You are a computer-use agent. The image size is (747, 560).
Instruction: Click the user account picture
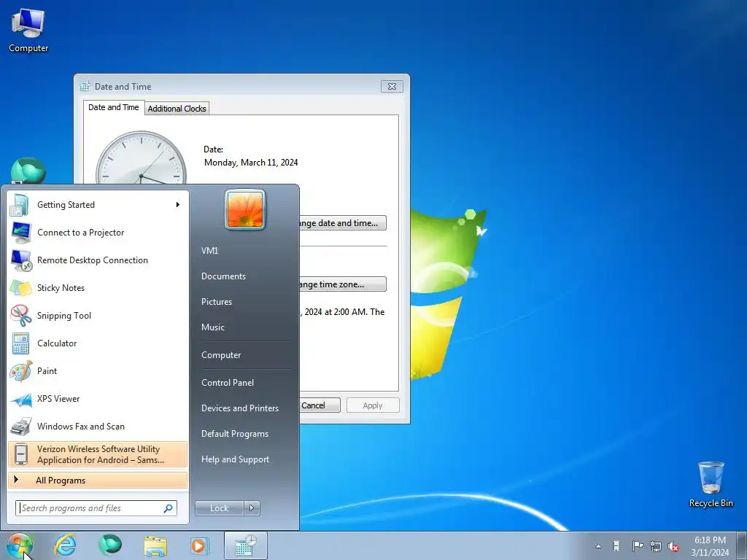tap(245, 209)
